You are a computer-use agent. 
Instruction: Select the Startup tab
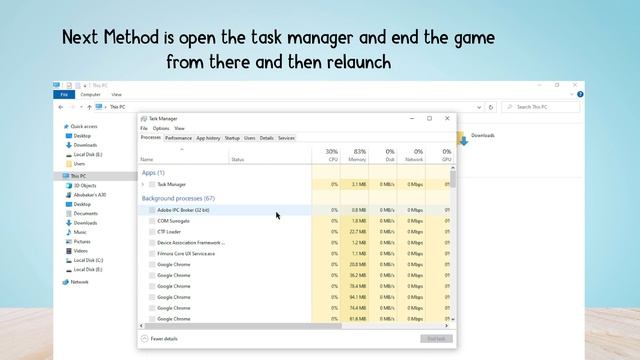tap(232, 138)
